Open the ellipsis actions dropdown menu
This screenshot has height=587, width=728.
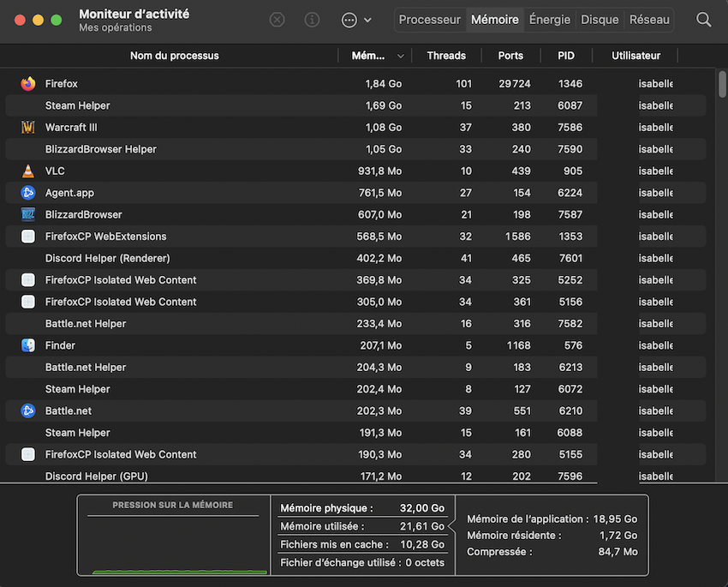(356, 20)
